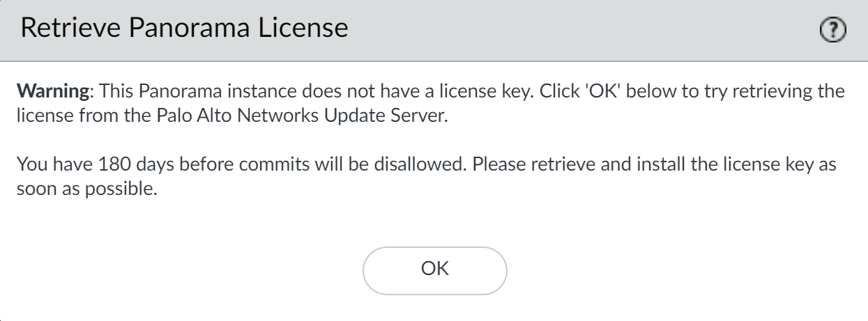Click the word "Retrieve" in the dialog title
868x321 pixels.
pyautogui.click(x=63, y=30)
